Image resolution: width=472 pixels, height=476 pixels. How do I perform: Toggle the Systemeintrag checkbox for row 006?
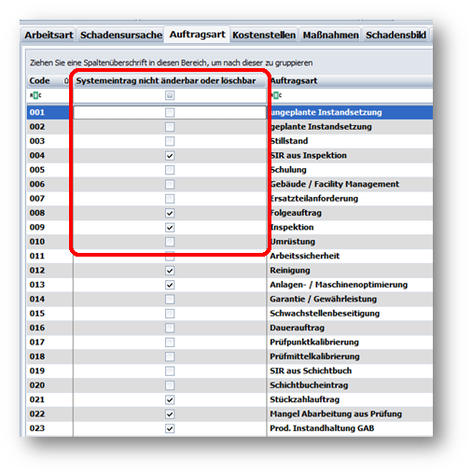pos(170,184)
